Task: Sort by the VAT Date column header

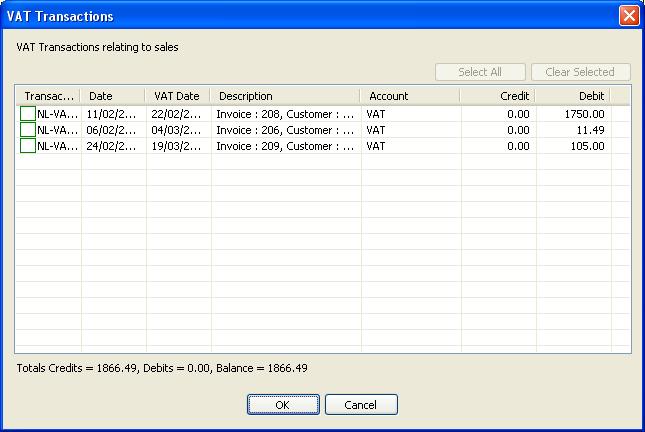Action: [x=178, y=96]
